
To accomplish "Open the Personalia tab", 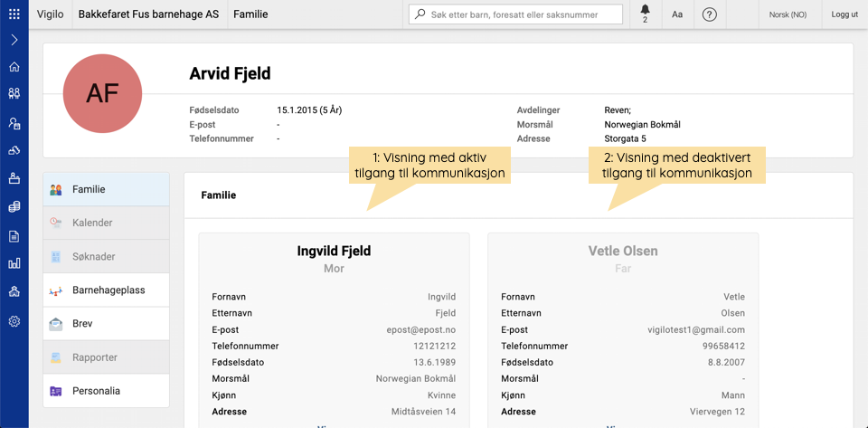I will point(107,391).
